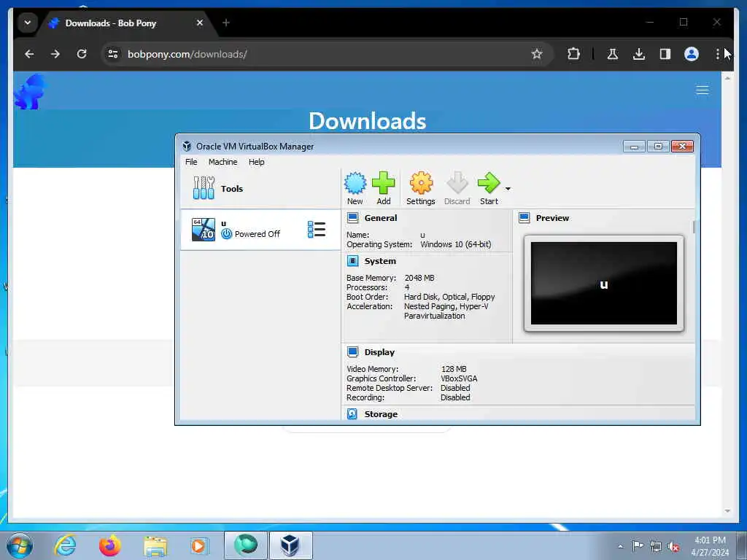
Task: Switch to green browser taskbar button
Action: pyautogui.click(x=246, y=545)
